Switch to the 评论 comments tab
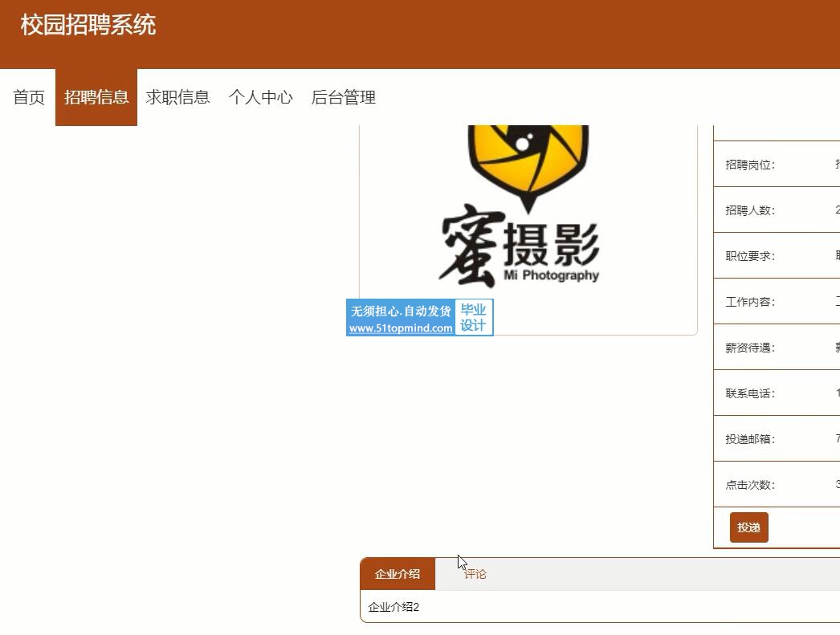The image size is (840, 635). click(x=475, y=574)
